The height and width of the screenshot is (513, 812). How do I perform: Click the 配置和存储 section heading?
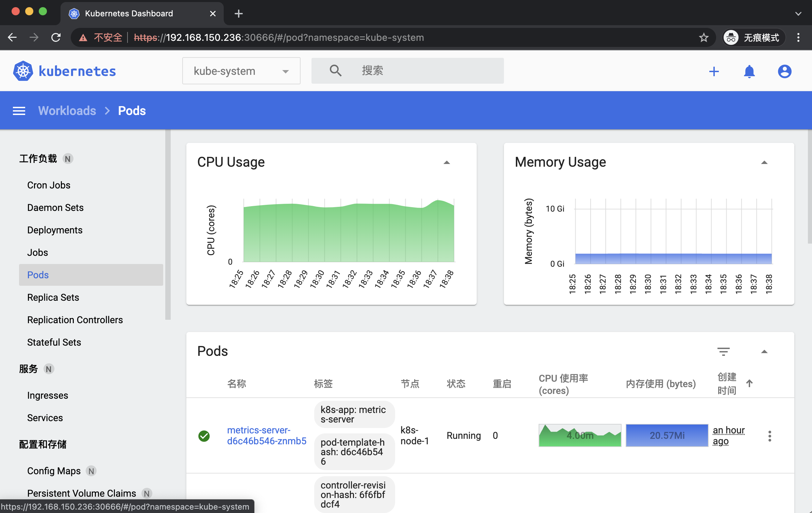pos(43,444)
